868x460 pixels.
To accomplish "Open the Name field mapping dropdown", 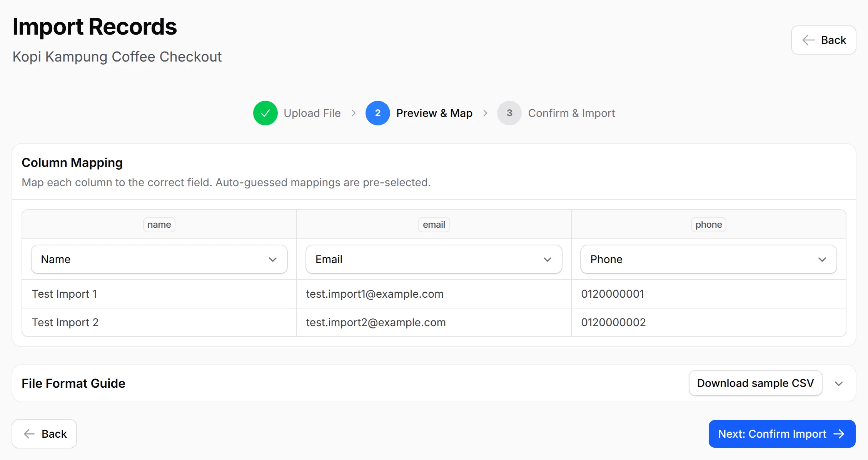I will click(x=159, y=259).
